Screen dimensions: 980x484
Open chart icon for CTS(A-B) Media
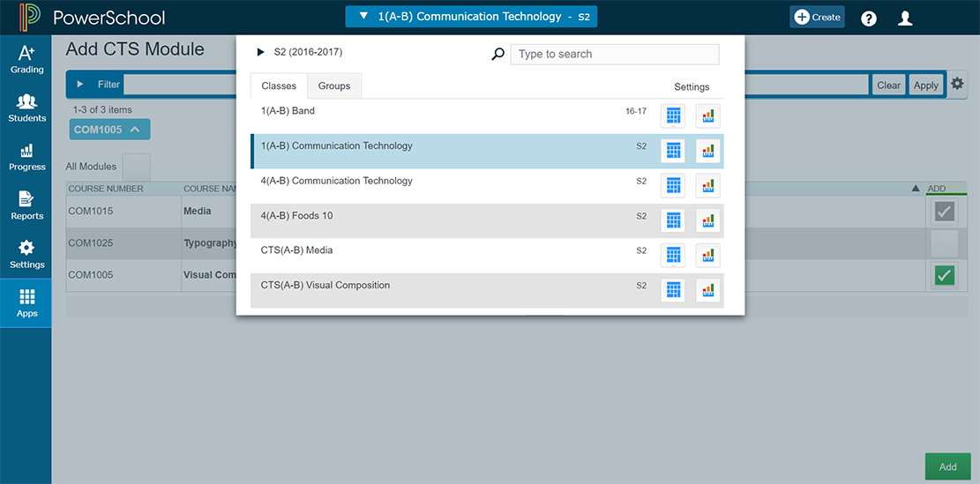[707, 255]
